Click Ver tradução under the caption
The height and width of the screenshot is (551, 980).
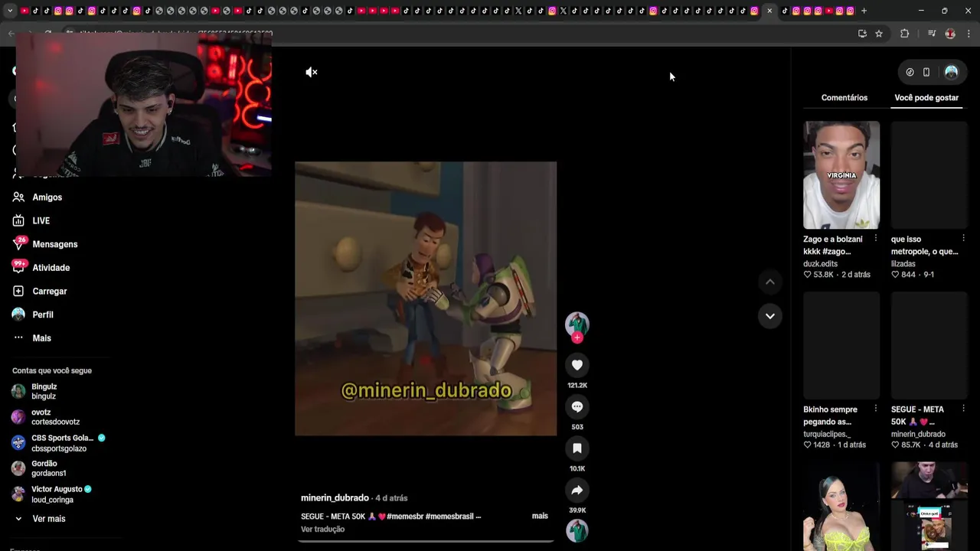click(323, 530)
